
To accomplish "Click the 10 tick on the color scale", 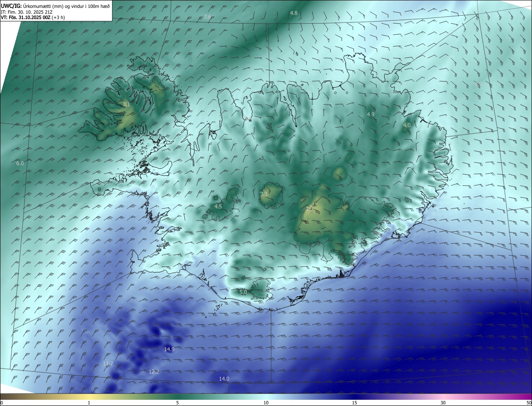I will click(x=266, y=403).
